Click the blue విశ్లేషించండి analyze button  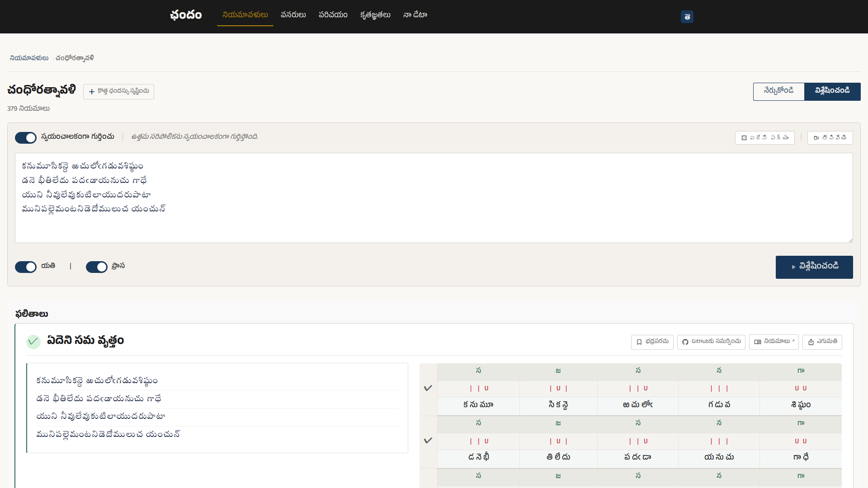[x=814, y=267]
